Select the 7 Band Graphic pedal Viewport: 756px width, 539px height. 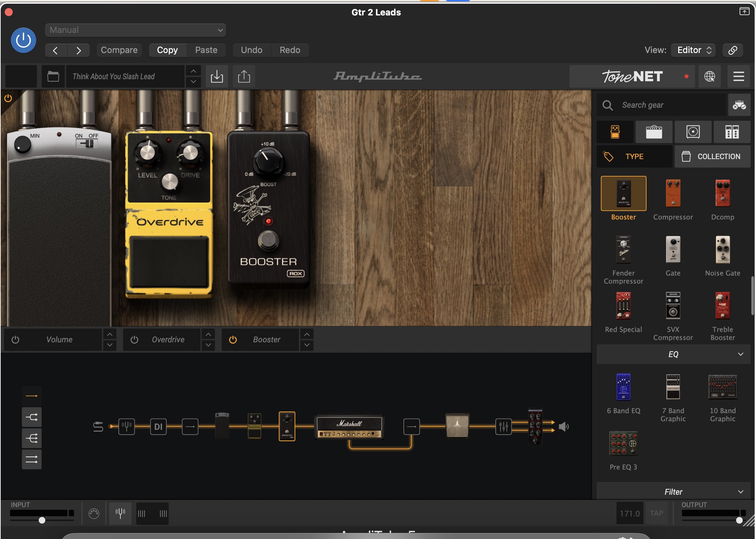pyautogui.click(x=673, y=387)
